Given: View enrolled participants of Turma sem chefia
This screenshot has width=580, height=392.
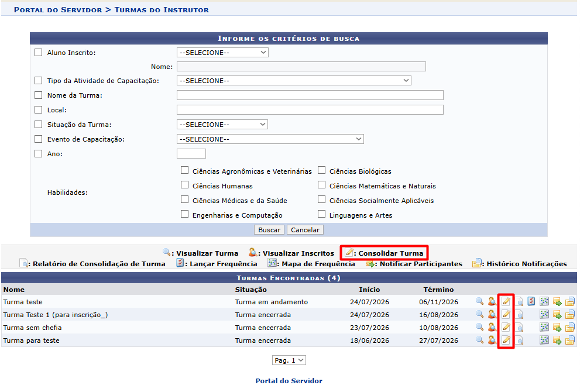Looking at the screenshot, I should point(492,327).
